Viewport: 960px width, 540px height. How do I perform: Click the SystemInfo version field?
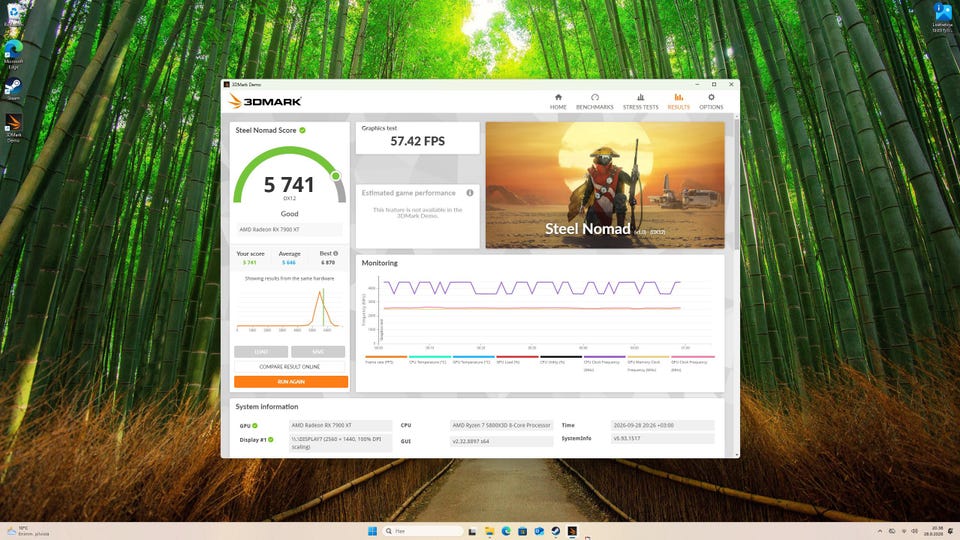(662, 439)
